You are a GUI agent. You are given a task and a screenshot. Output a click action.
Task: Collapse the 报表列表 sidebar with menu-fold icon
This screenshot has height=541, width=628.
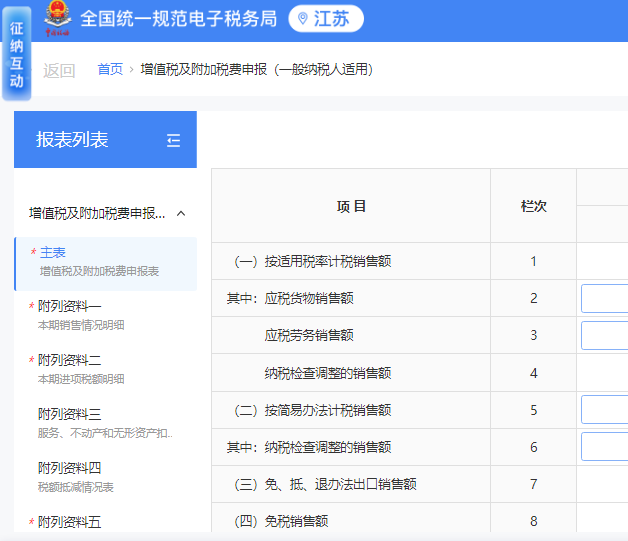173,140
